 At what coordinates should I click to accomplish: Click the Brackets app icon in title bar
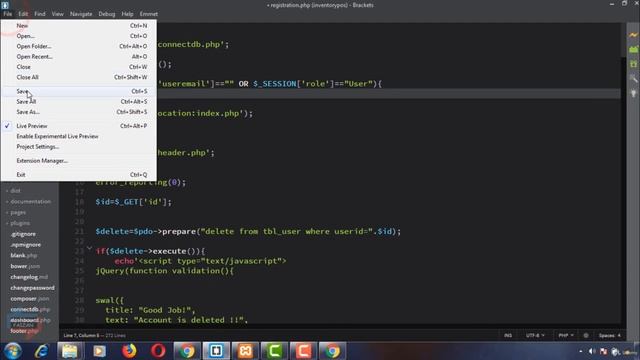point(5,5)
